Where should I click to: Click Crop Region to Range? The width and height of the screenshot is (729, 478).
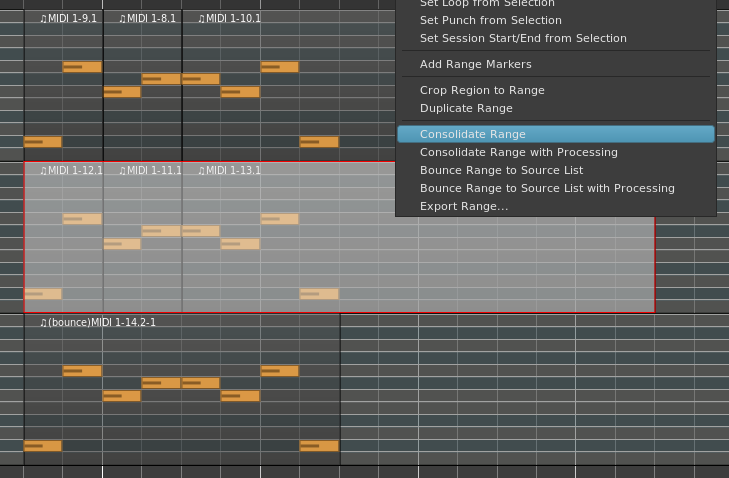click(x=482, y=90)
